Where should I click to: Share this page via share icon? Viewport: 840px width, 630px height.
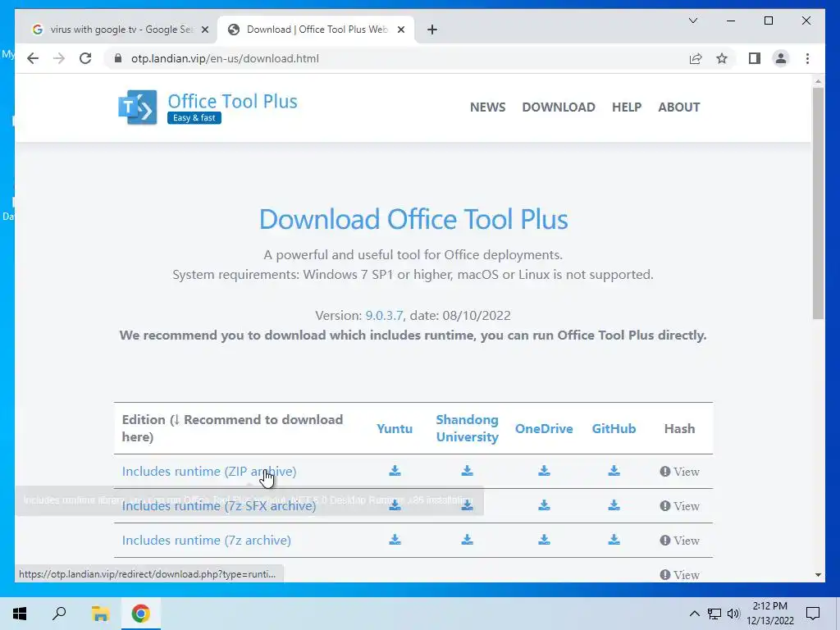pos(696,58)
